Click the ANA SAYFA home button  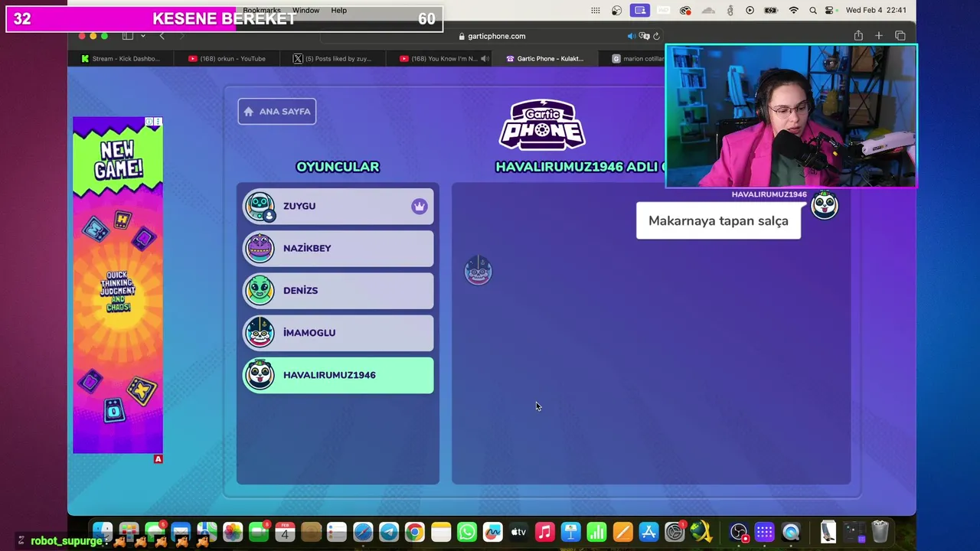tap(276, 112)
